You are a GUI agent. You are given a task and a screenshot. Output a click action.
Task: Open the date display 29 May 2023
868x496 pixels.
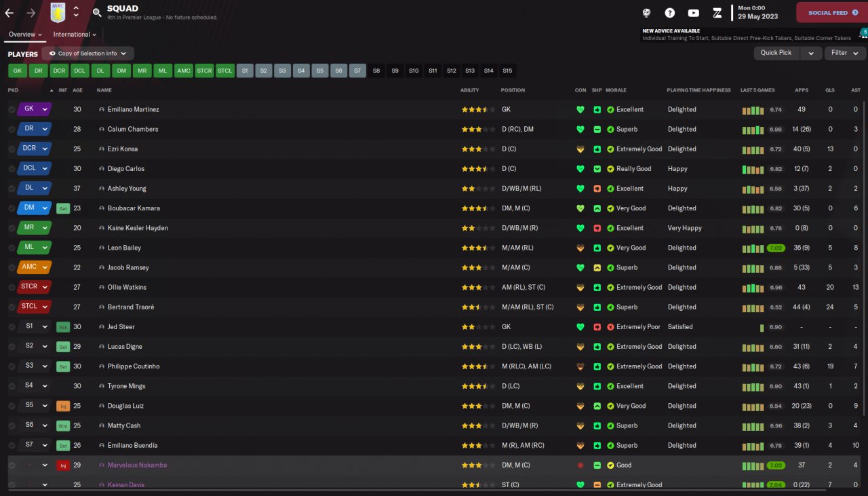point(758,16)
